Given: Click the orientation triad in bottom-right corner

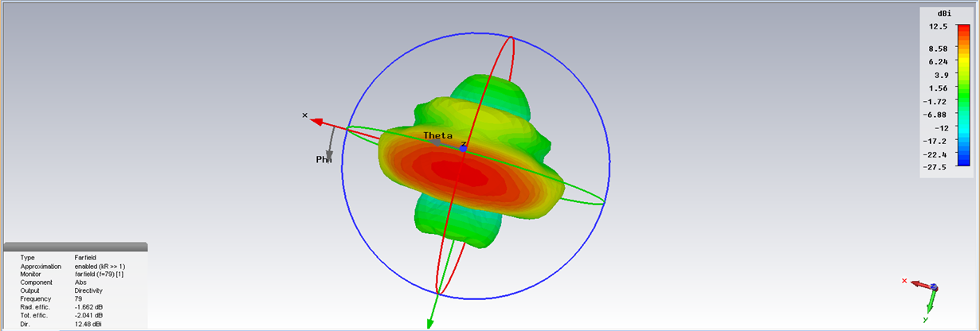Looking at the screenshot, I should click(924, 293).
